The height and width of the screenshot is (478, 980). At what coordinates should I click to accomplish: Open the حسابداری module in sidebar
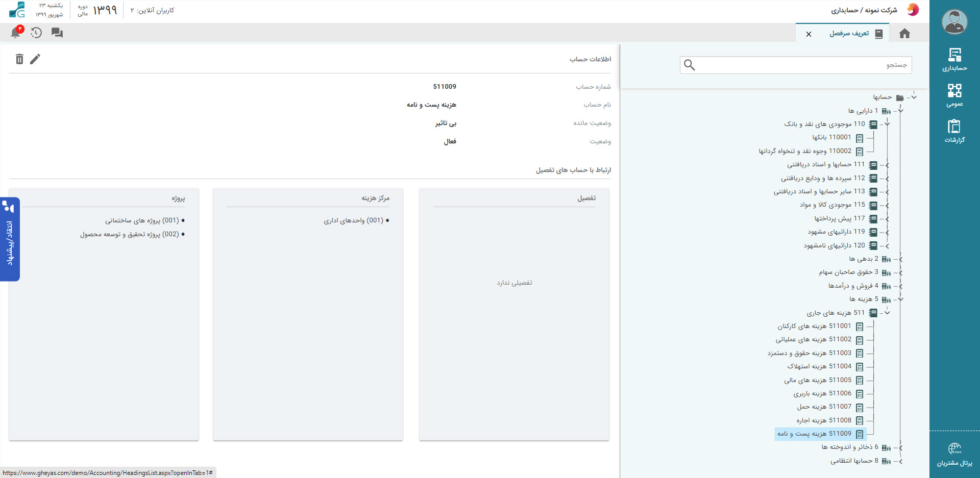(954, 60)
